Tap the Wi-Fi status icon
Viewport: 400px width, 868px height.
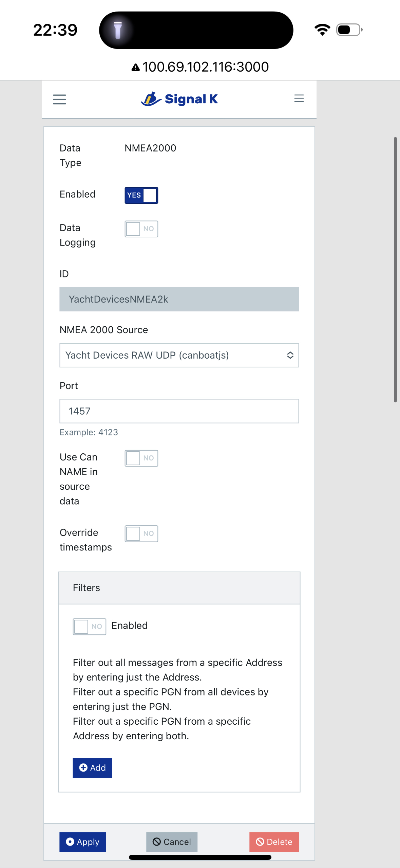pyautogui.click(x=322, y=30)
